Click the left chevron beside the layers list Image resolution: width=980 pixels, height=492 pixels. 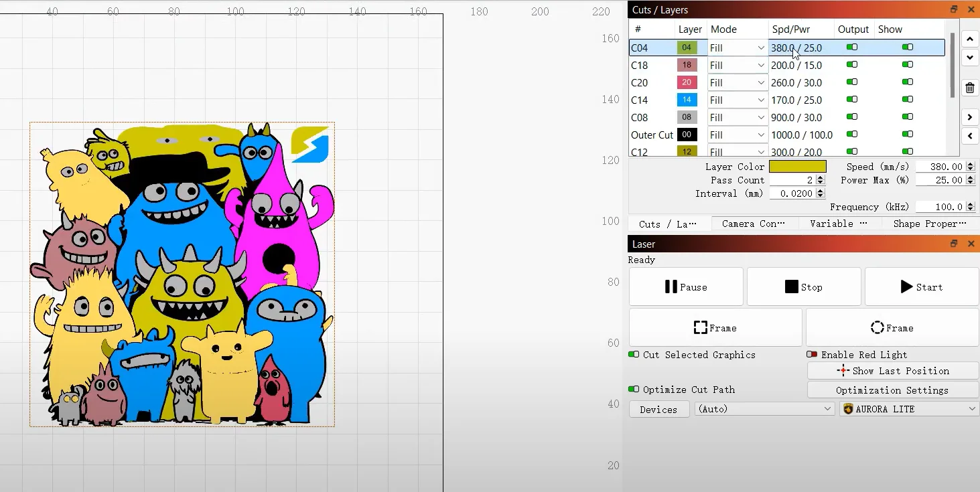click(x=969, y=136)
